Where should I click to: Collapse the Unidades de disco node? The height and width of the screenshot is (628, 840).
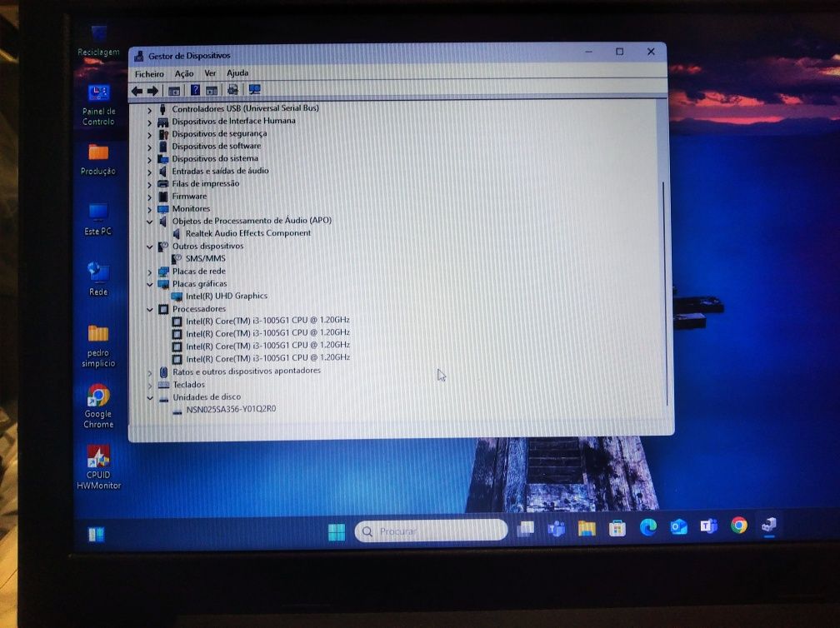[149, 398]
